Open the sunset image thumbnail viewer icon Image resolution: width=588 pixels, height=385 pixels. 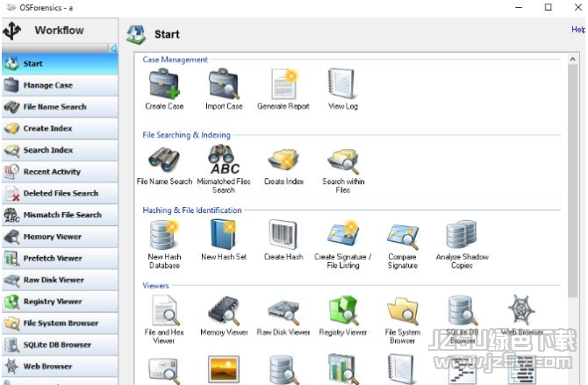224,369
